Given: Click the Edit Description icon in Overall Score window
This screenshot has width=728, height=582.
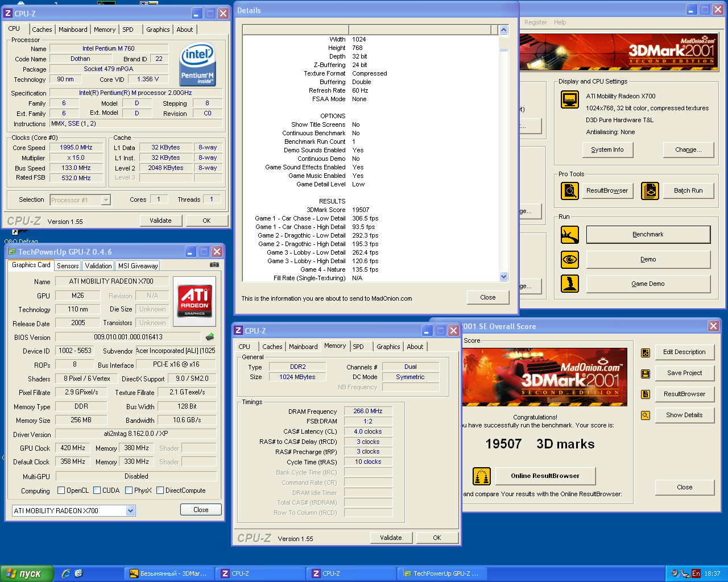Looking at the screenshot, I should (x=646, y=352).
